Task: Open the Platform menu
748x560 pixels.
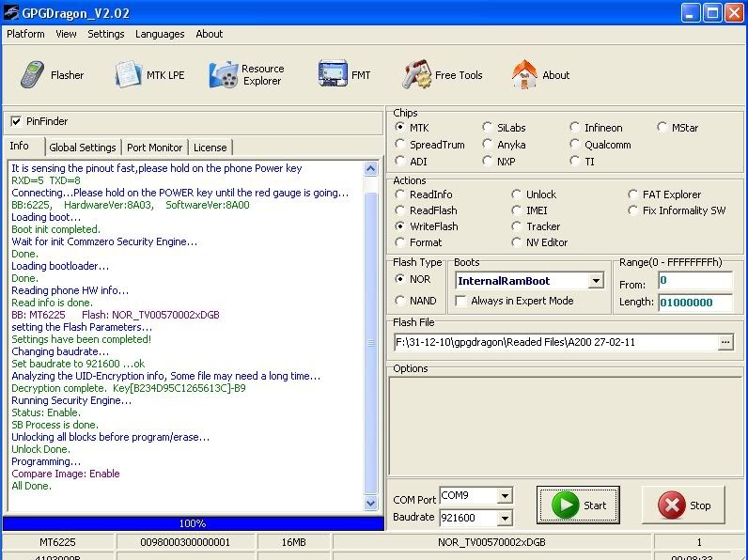Action: [25, 34]
